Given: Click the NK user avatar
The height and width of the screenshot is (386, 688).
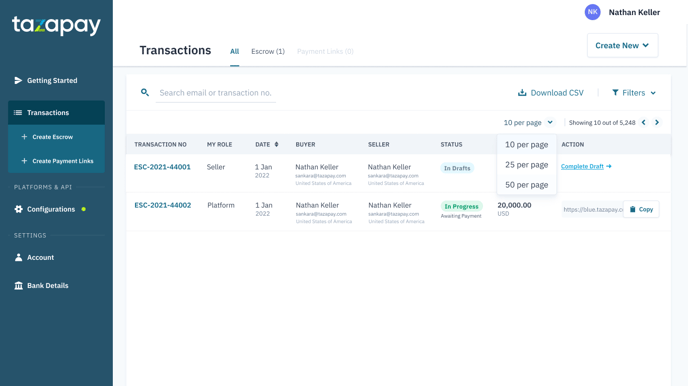Looking at the screenshot, I should (x=592, y=12).
